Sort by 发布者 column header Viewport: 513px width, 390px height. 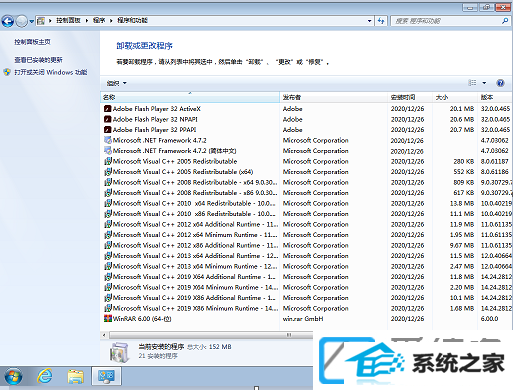334,97
